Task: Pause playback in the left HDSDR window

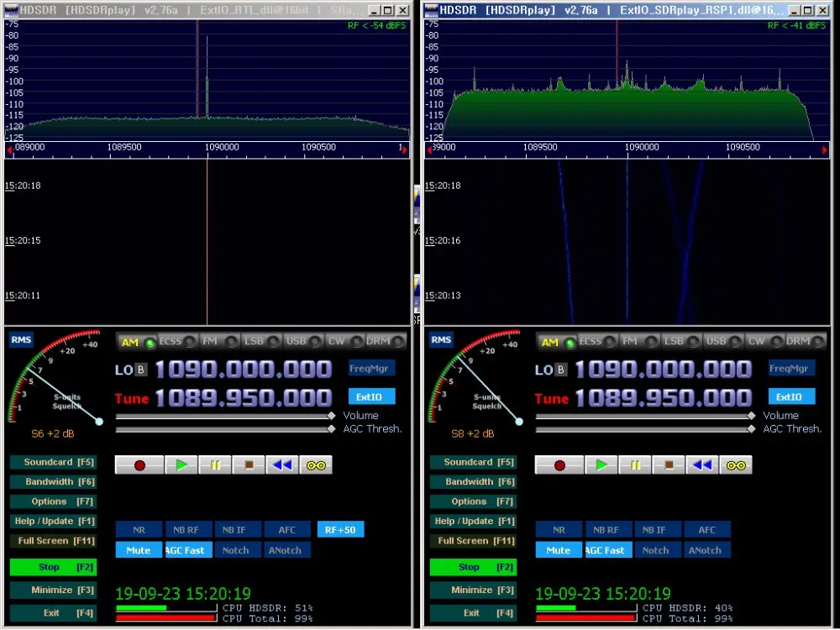Action: pyautogui.click(x=215, y=465)
